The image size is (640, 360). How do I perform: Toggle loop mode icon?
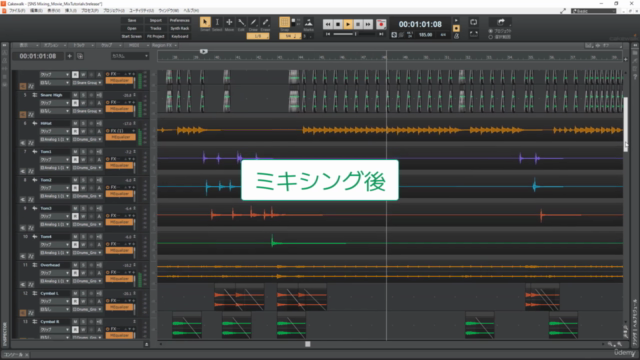pyautogui.click(x=473, y=22)
